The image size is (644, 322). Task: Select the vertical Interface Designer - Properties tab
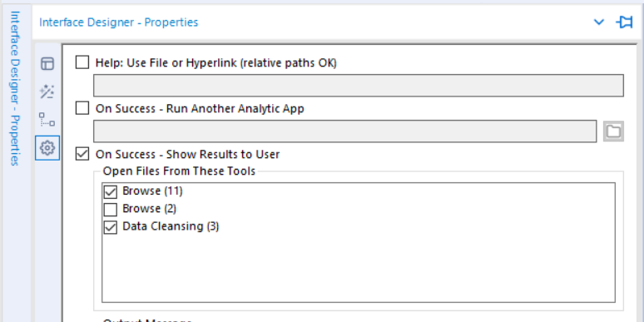pyautogui.click(x=15, y=88)
